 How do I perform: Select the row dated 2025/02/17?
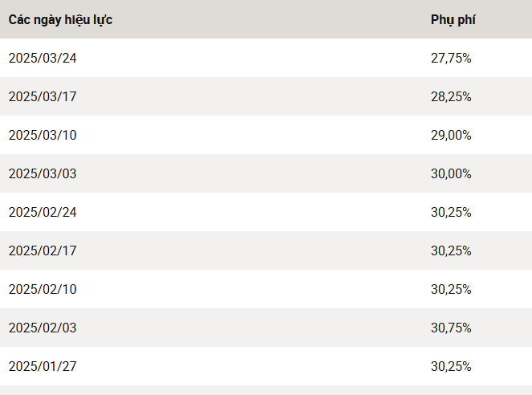click(x=266, y=250)
